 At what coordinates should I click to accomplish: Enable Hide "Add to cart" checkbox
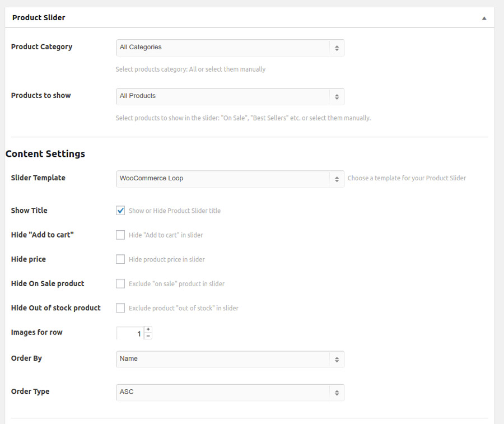120,235
